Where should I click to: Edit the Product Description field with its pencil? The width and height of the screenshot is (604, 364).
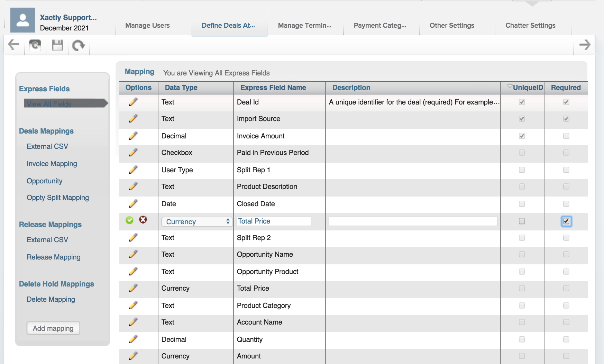point(133,186)
